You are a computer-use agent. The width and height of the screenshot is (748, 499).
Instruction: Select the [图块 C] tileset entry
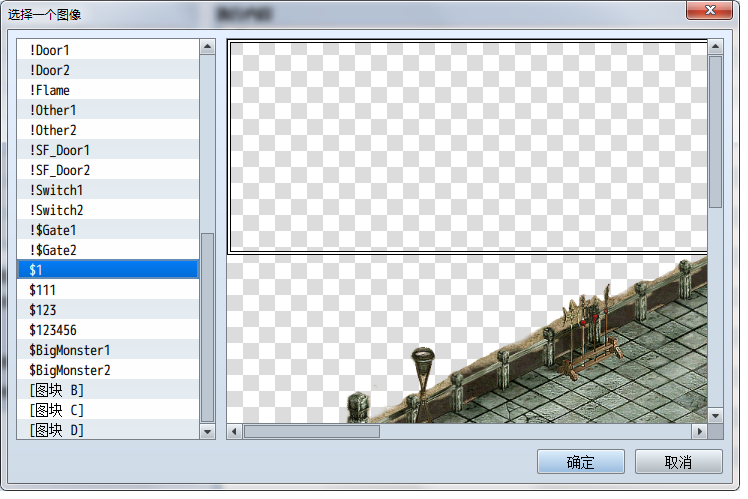pos(108,410)
